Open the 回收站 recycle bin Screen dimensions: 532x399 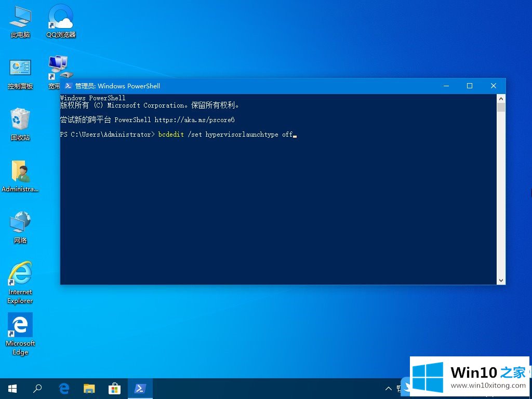pyautogui.click(x=20, y=125)
